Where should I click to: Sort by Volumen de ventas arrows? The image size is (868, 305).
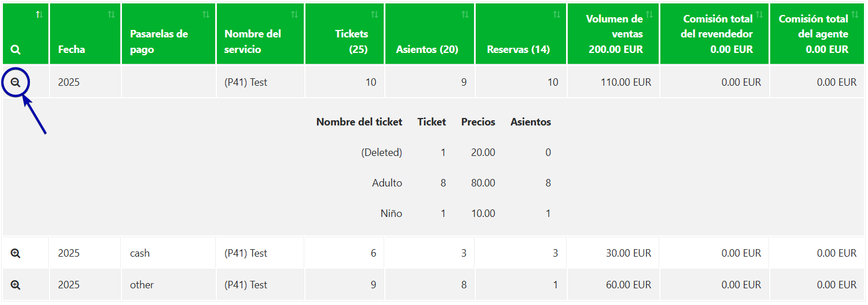649,14
